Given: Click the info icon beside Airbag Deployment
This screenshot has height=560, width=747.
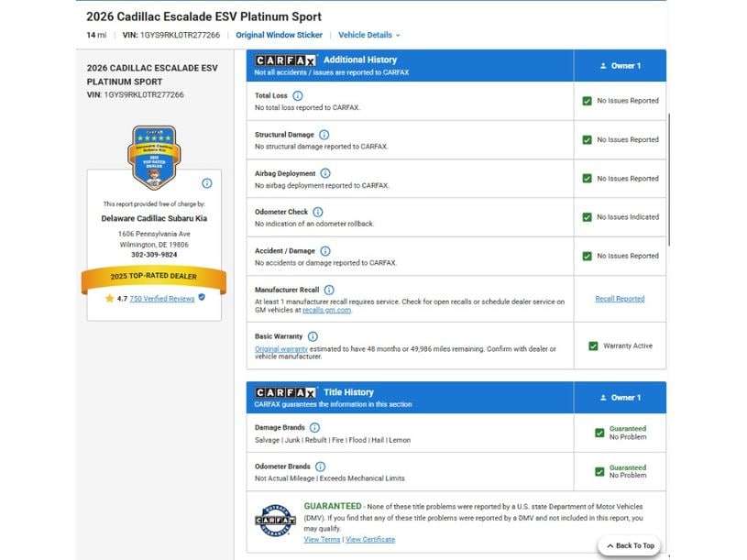Looking at the screenshot, I should point(325,173).
